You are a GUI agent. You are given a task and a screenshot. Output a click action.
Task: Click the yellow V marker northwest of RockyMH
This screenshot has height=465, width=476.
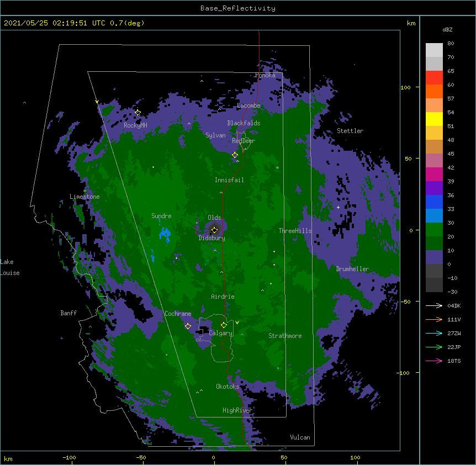(97, 102)
